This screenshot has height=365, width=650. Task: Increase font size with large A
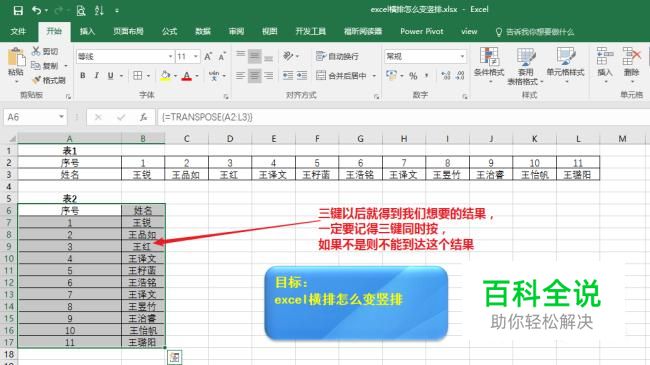click(x=208, y=56)
